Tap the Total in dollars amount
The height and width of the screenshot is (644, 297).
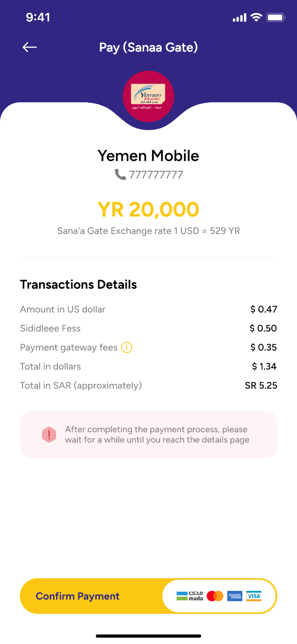264,366
